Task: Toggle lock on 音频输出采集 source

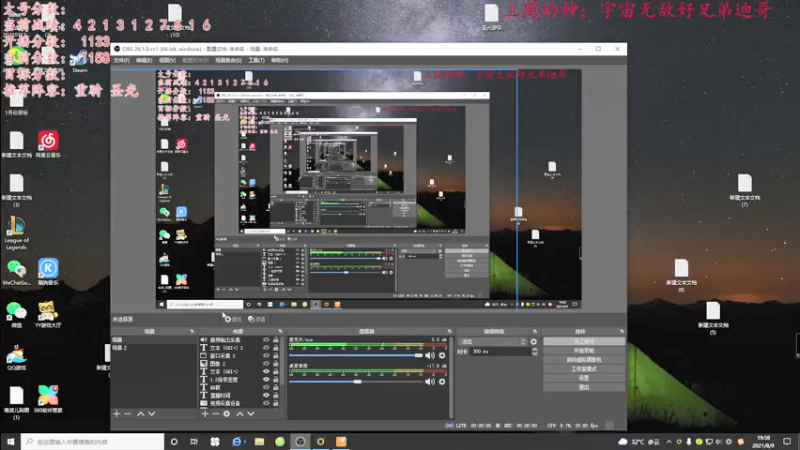Action: 276,340
